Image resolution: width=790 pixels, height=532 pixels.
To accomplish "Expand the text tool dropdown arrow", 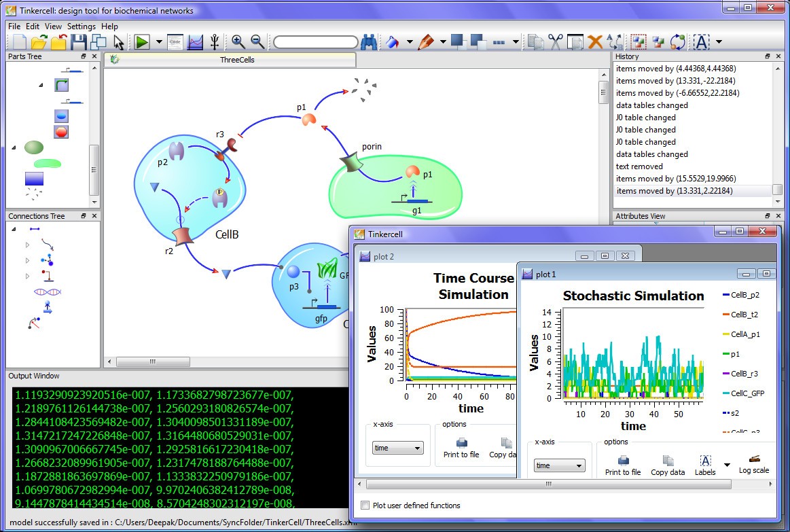I will point(719,41).
